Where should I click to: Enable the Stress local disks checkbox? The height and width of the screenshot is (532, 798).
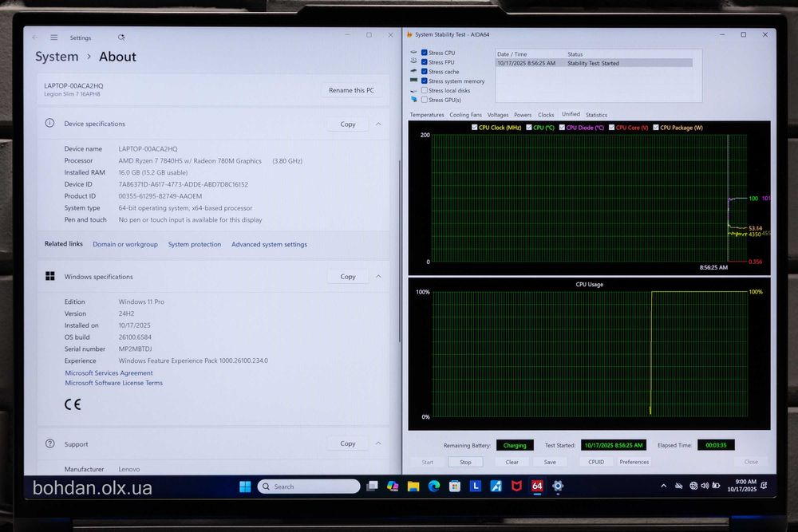pos(424,90)
